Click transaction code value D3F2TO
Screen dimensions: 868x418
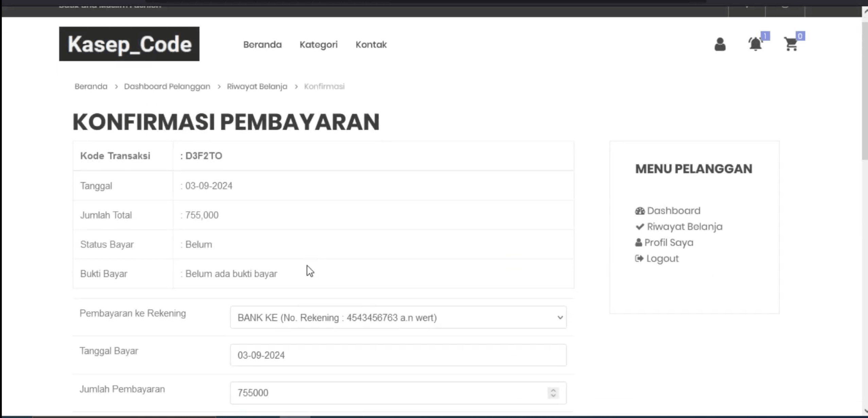coord(204,156)
